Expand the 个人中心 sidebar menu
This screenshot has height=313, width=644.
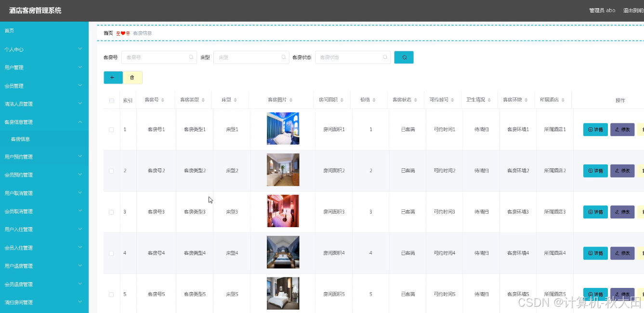click(44, 49)
